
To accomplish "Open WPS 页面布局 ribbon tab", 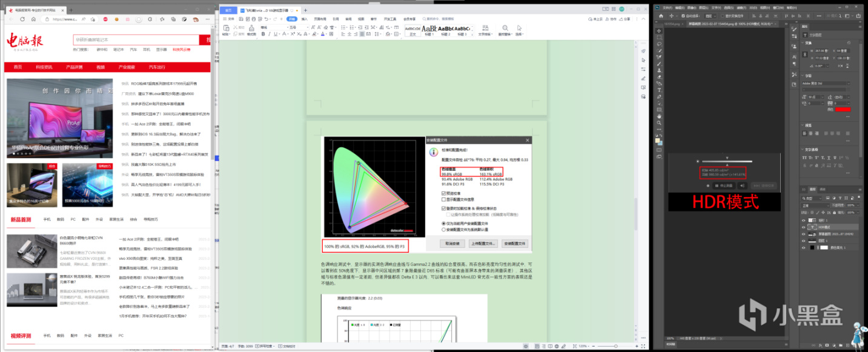I will coord(320,19).
